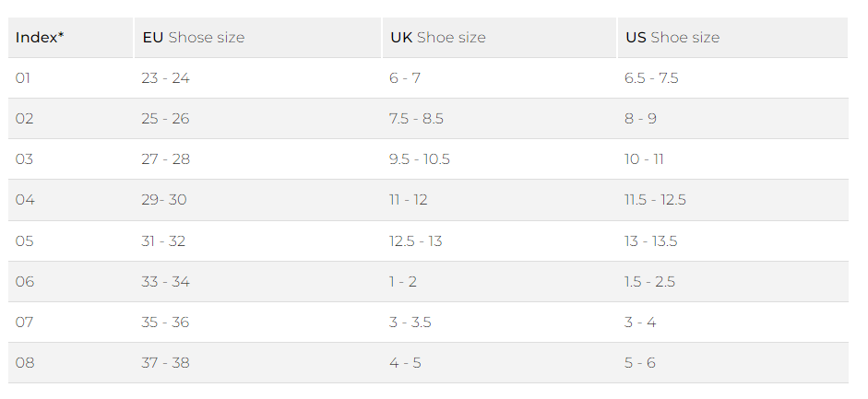868x399 pixels.
Task: Select index 03 cell
Action: pos(24,159)
